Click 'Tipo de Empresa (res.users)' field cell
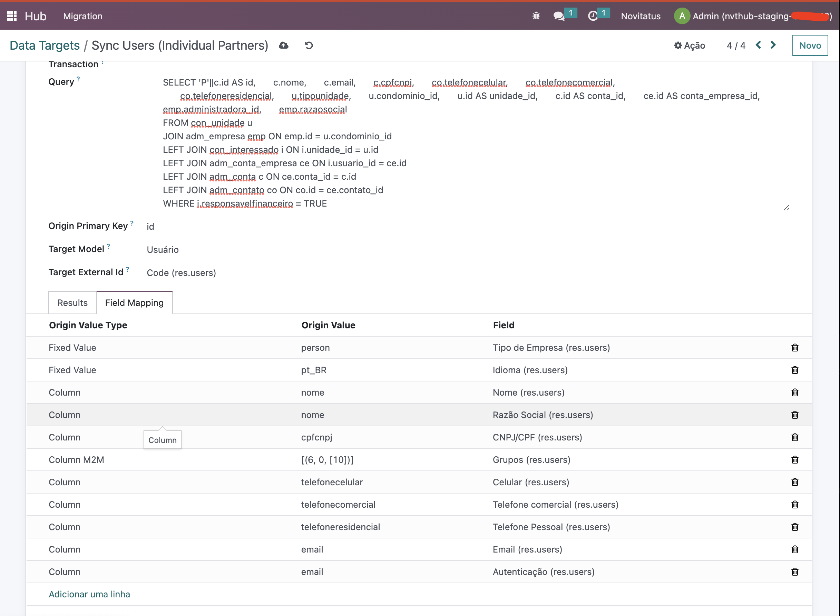840x616 pixels. [x=551, y=348]
